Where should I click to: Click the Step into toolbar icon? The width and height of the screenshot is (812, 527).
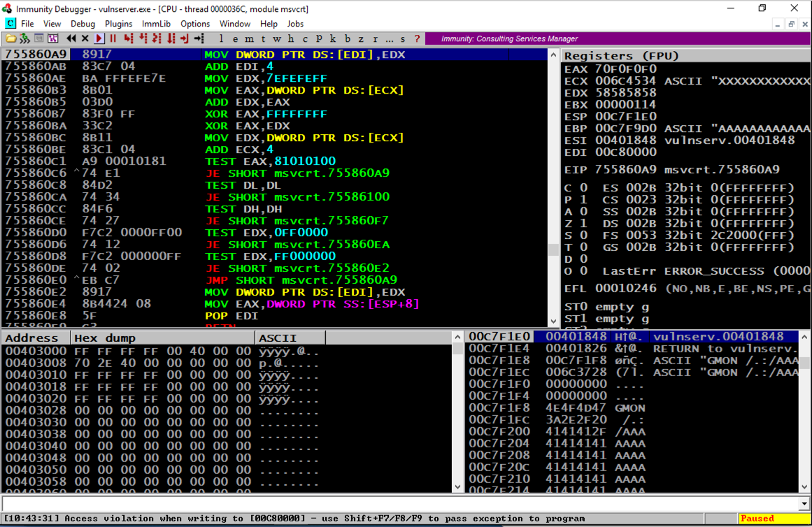[128, 38]
